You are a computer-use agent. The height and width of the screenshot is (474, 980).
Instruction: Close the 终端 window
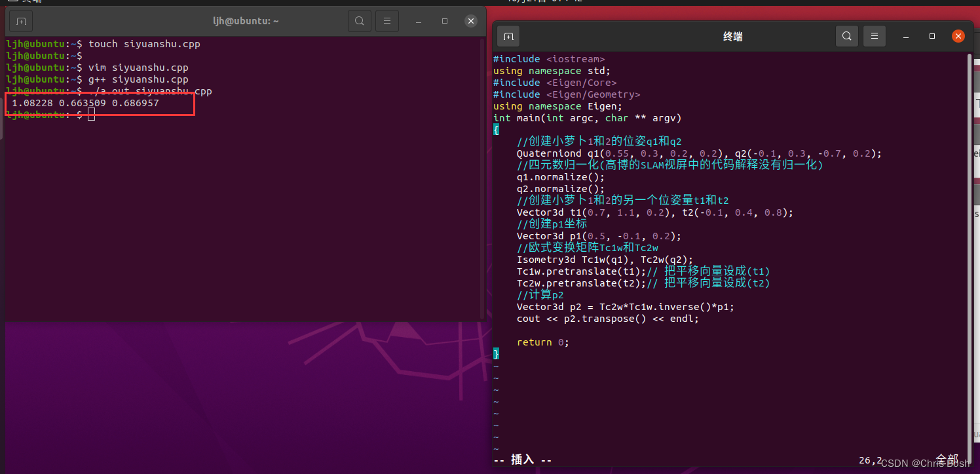(958, 37)
